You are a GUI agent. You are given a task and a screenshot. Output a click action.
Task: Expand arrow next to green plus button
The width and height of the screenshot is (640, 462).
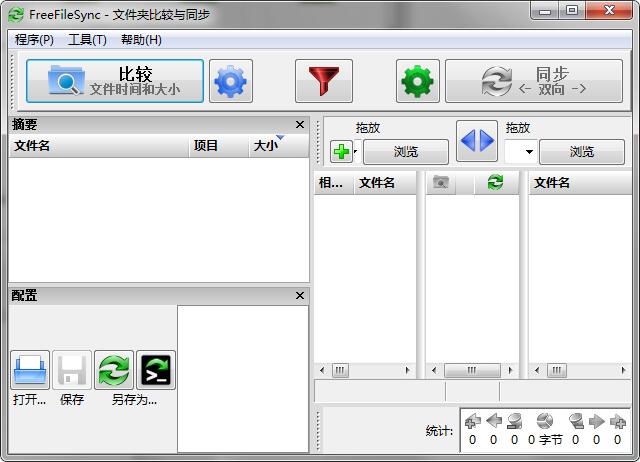[x=356, y=151]
